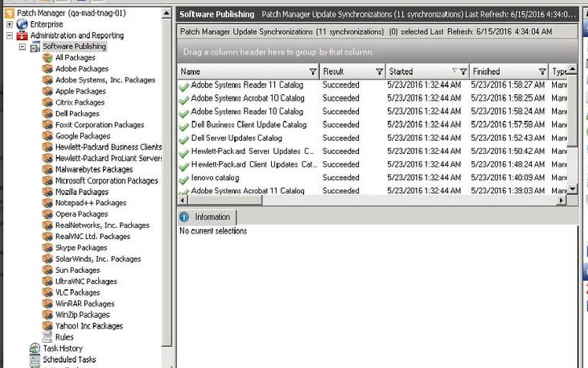Click the Enterprise globe icon
This screenshot has width=588, height=368.
point(22,25)
